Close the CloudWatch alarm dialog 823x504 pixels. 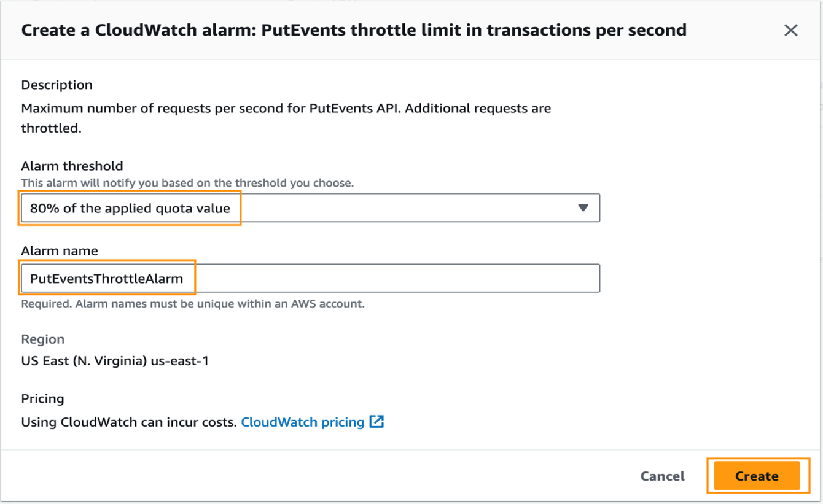point(790,30)
